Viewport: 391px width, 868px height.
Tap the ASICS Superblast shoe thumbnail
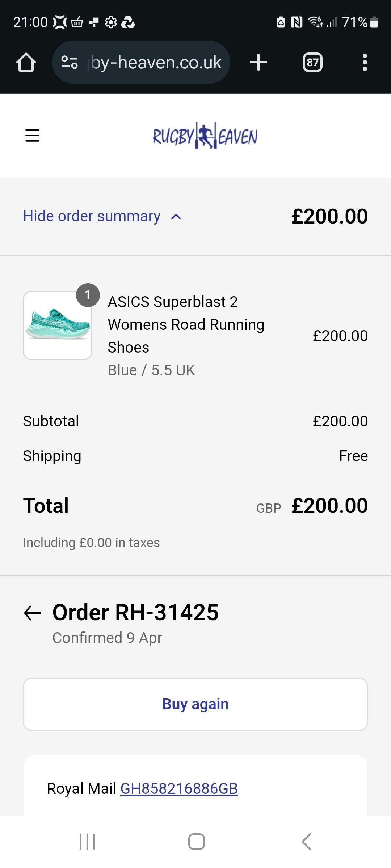[x=58, y=325]
